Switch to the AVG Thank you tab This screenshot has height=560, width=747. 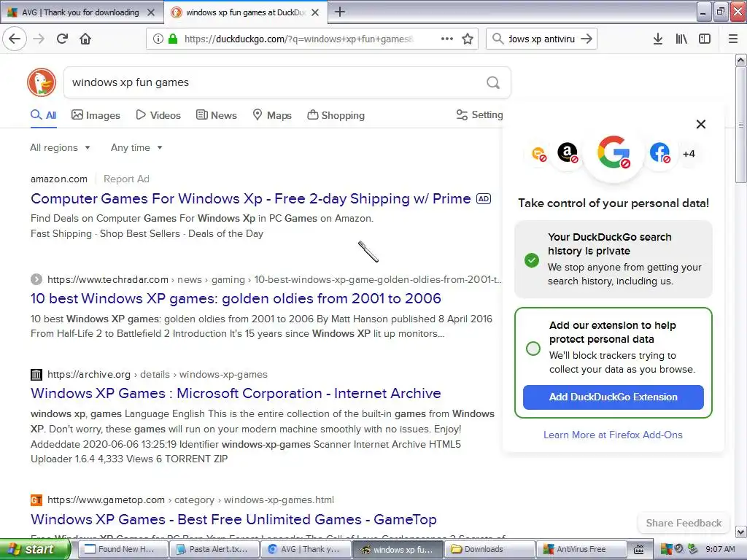[82, 12]
